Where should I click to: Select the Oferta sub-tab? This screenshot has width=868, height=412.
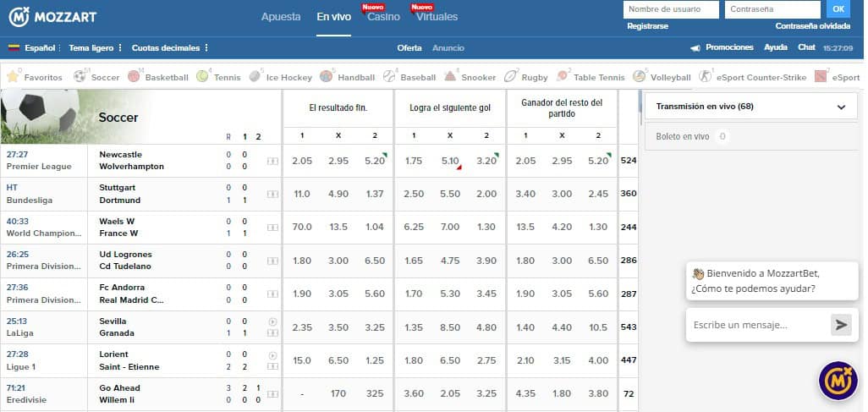click(409, 48)
